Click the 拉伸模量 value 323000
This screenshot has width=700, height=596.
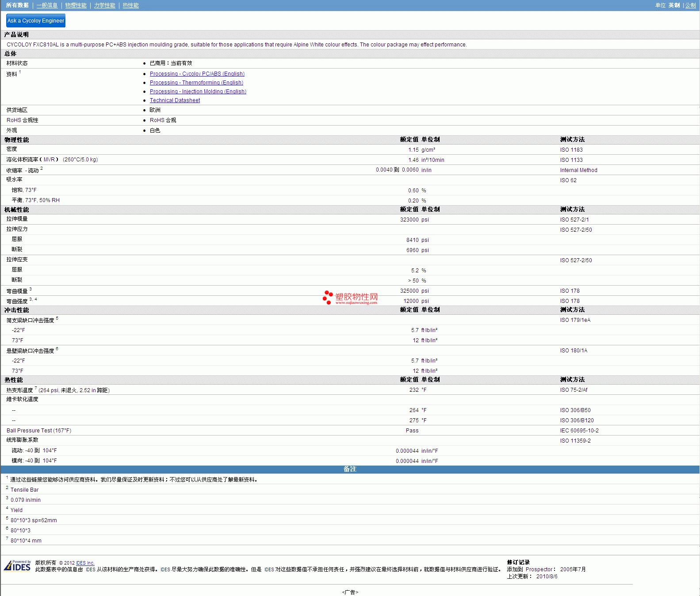coord(409,220)
